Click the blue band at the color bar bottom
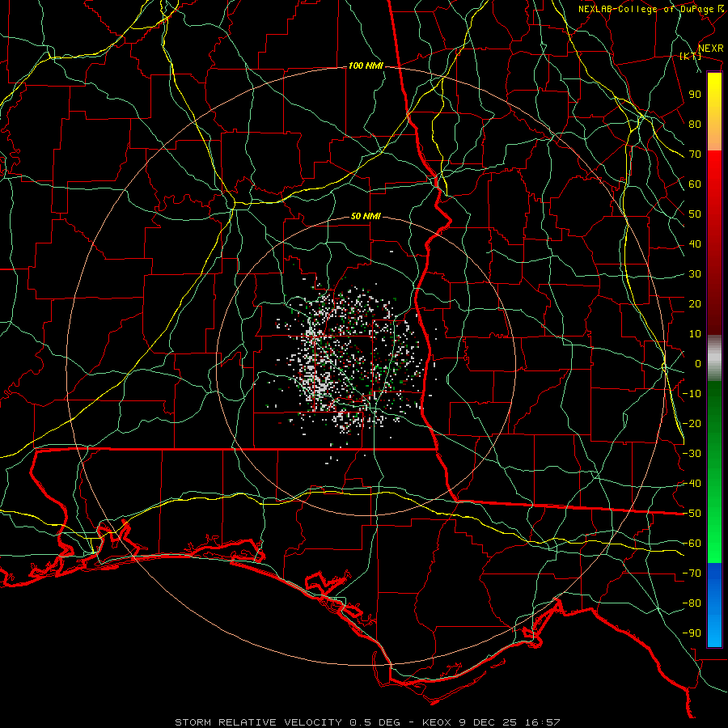This screenshot has height=728, width=728. (x=714, y=605)
